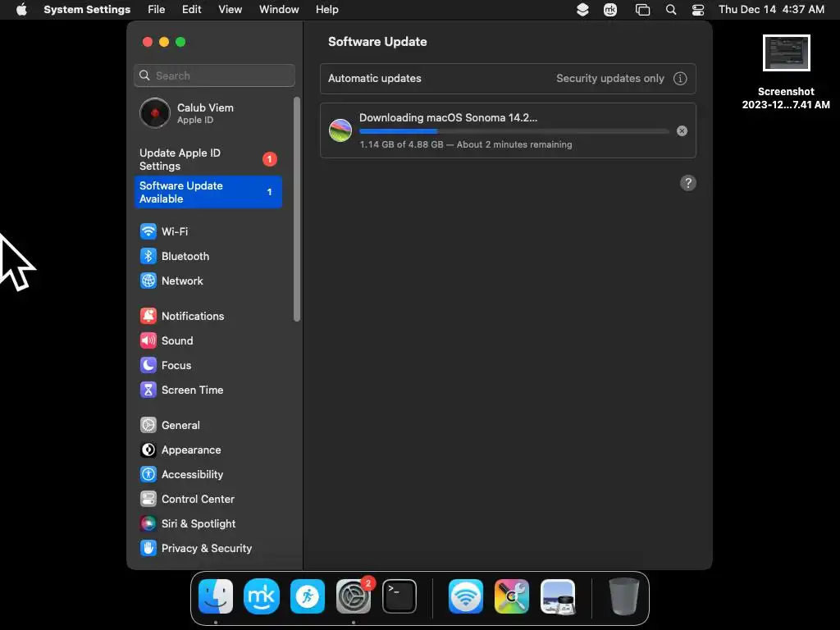The height and width of the screenshot is (630, 840).
Task: Open the Edit menu
Action: [191, 10]
